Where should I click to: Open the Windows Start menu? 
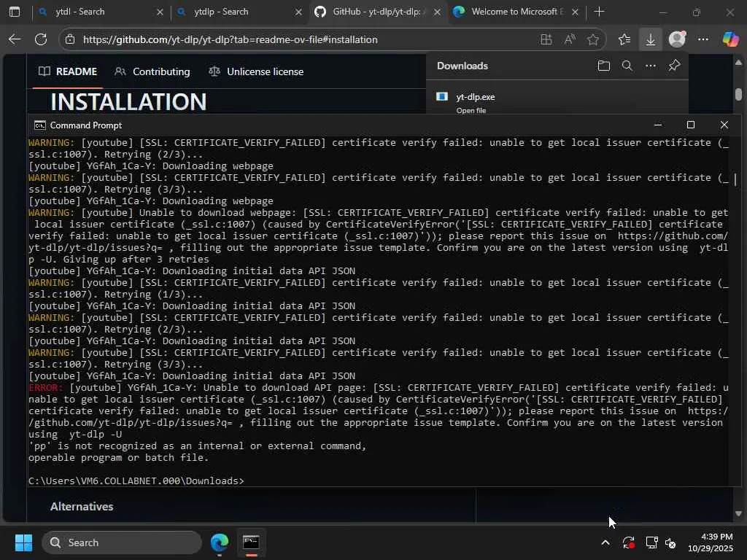pos(23,542)
